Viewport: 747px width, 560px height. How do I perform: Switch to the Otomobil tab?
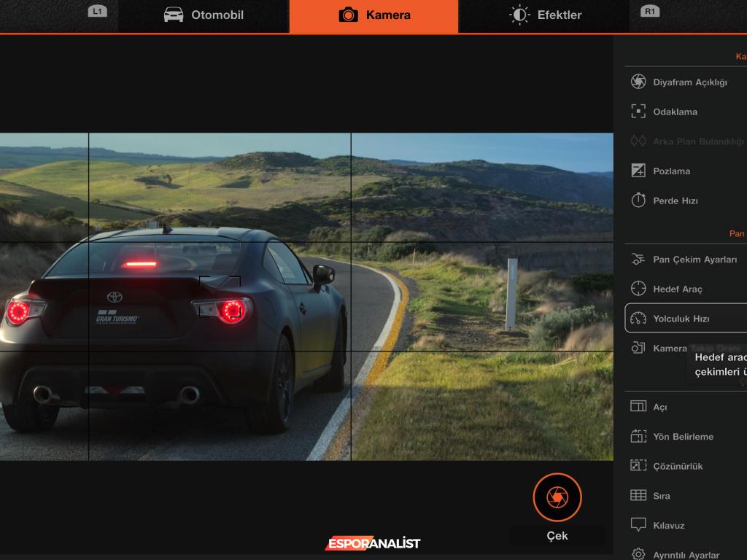[204, 15]
